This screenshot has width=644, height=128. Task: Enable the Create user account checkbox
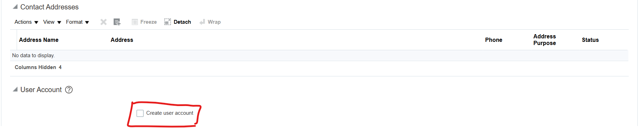click(140, 113)
